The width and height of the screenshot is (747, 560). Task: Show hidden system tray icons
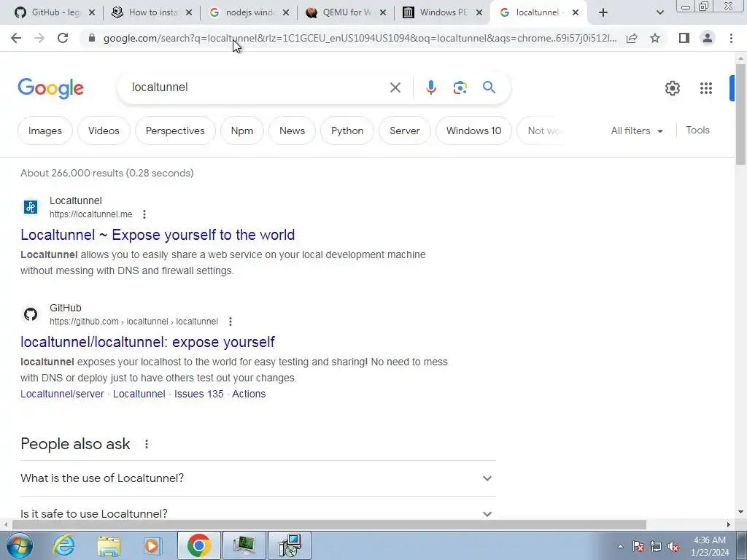click(620, 546)
